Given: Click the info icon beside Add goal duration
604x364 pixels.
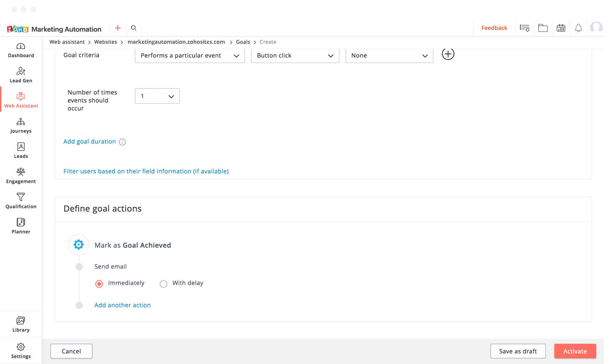Looking at the screenshot, I should tap(122, 142).
